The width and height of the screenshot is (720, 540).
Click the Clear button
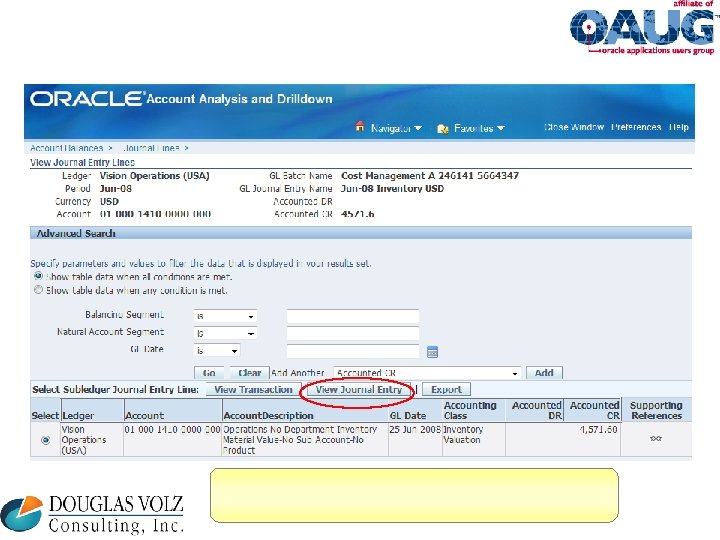pyautogui.click(x=249, y=373)
